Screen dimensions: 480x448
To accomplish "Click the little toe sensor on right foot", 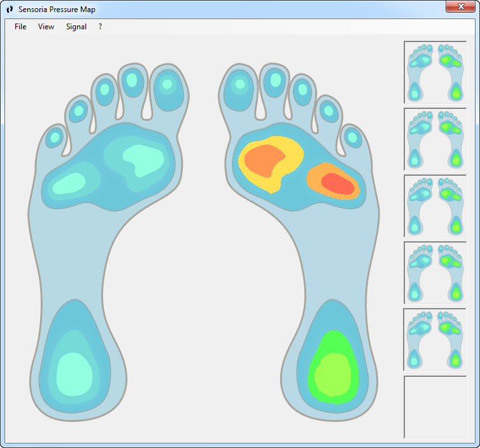I will tap(352, 137).
